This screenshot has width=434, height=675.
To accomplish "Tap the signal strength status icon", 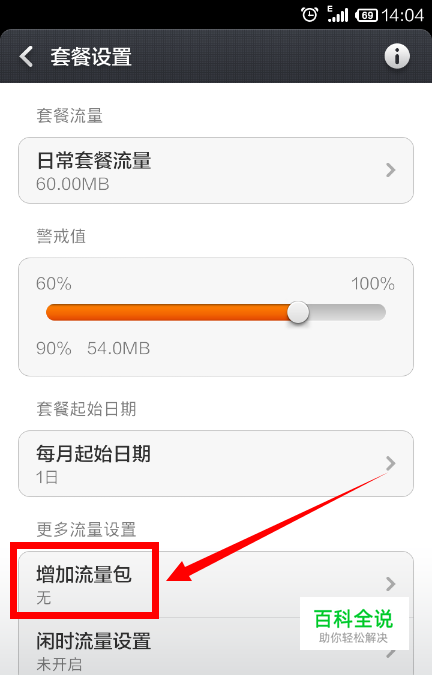I will [337, 15].
